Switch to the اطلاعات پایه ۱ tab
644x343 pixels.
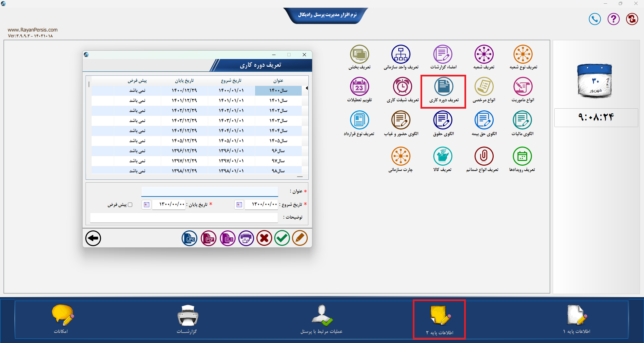tap(576, 319)
